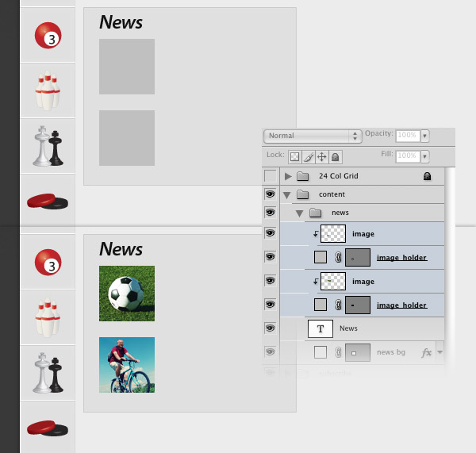Click the News heading in the lower panel
This screenshot has width=476, height=453.
(x=121, y=249)
